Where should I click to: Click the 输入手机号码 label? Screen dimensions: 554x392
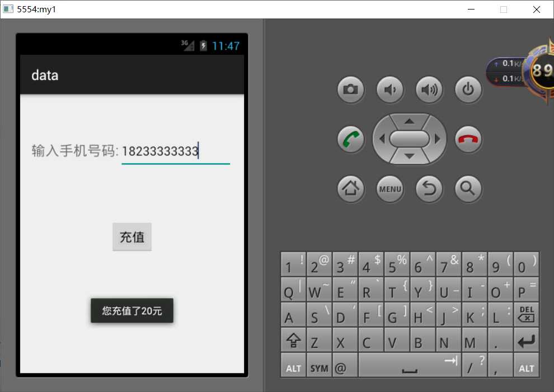coord(75,151)
